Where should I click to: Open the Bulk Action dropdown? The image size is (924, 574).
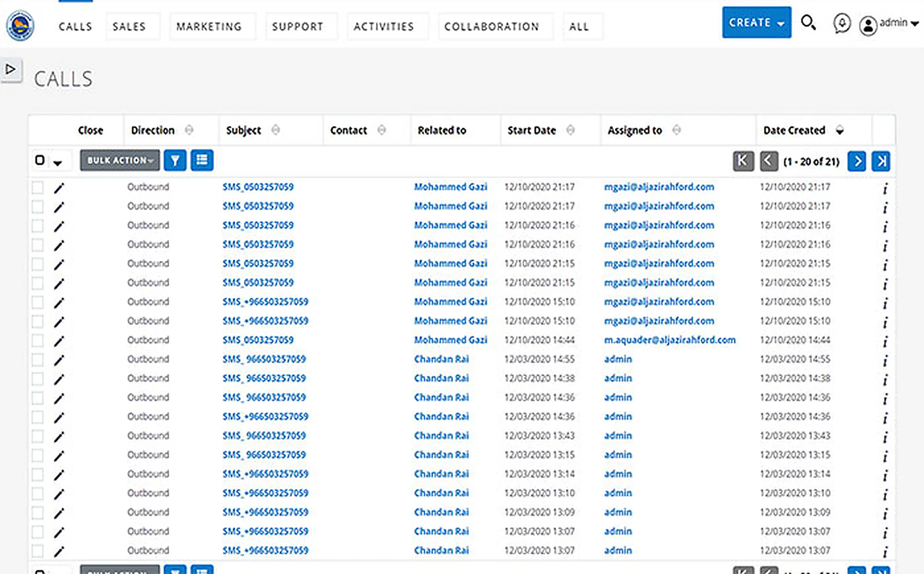point(120,161)
